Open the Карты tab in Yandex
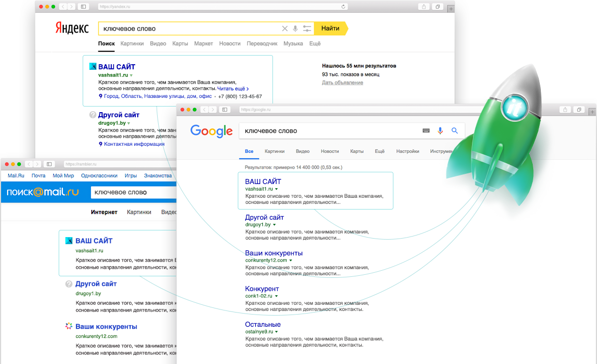 point(180,43)
